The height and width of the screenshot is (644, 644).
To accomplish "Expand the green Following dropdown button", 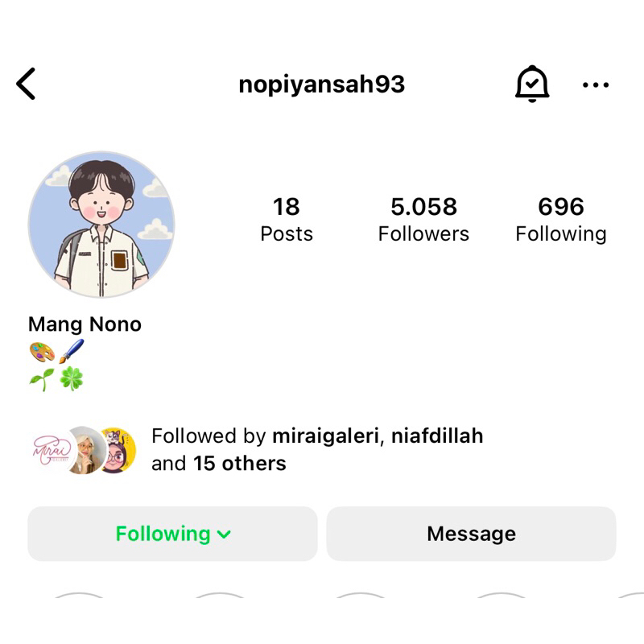I will click(172, 534).
